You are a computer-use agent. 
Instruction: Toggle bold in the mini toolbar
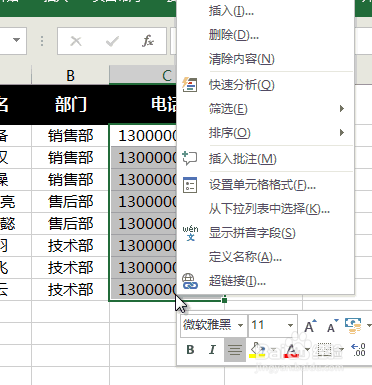pos(190,350)
